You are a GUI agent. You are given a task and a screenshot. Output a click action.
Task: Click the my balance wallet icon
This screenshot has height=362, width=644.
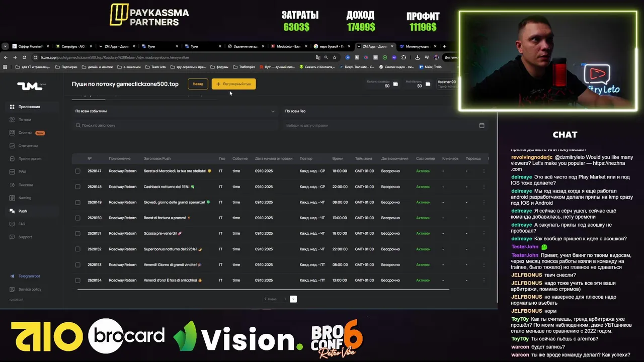click(x=428, y=84)
